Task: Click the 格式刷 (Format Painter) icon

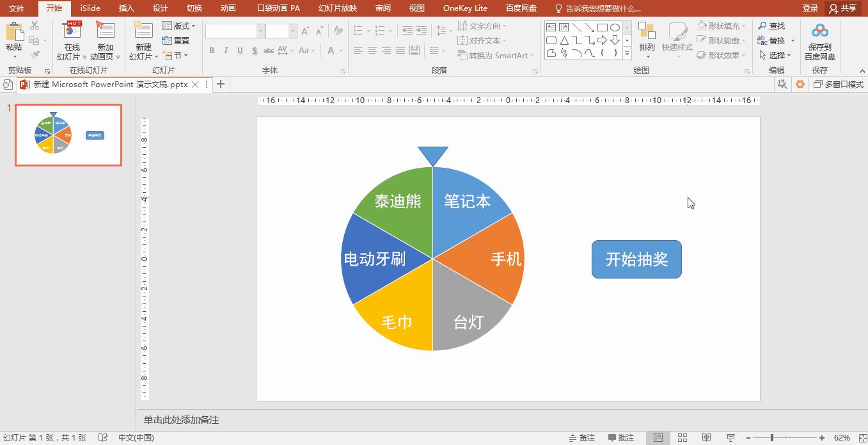Action: 35,53
